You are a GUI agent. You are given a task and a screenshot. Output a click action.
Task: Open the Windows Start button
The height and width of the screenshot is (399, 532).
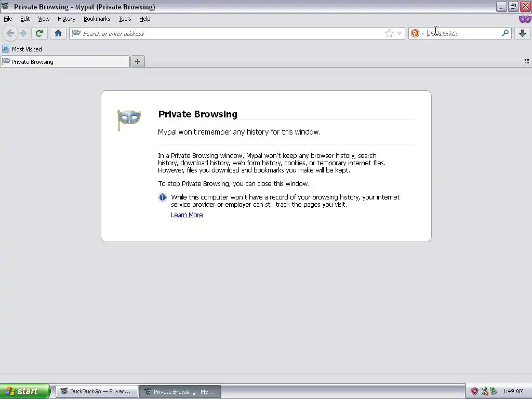(25, 391)
